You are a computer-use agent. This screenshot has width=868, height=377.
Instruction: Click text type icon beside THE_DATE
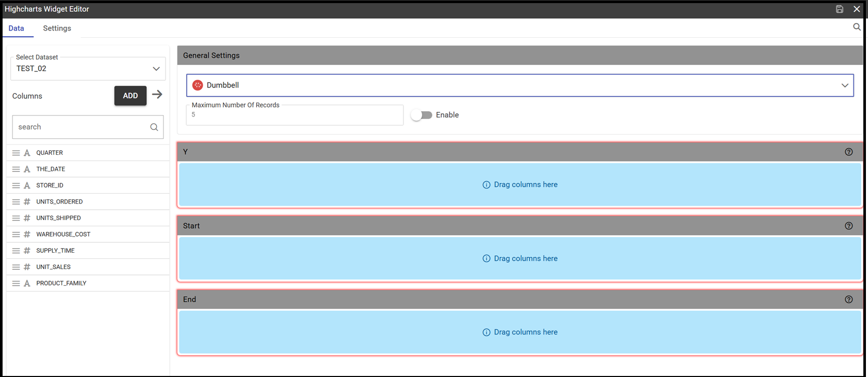[27, 169]
